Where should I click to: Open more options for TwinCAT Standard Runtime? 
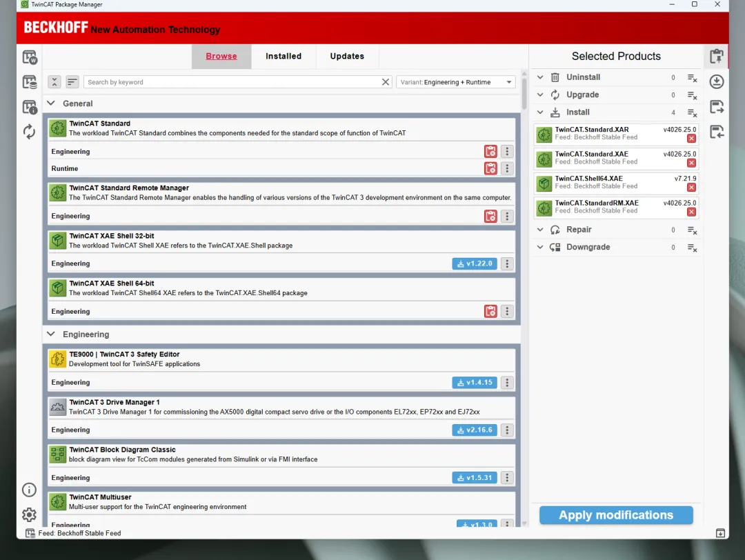507,168
